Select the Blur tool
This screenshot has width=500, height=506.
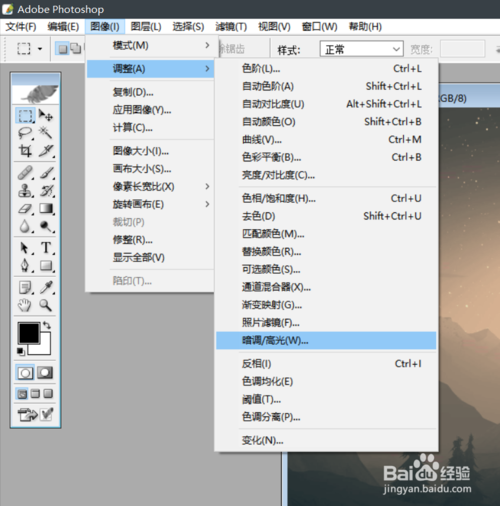[25, 226]
